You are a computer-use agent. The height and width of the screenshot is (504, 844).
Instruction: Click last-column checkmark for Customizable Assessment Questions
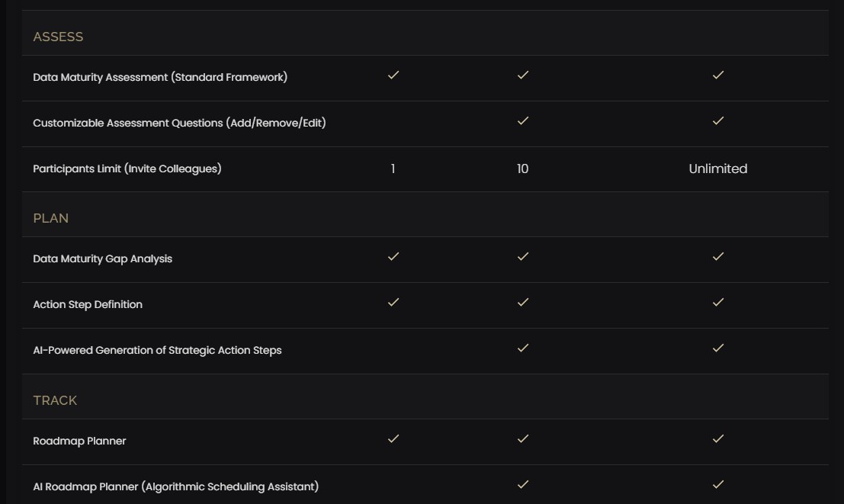[x=718, y=120]
